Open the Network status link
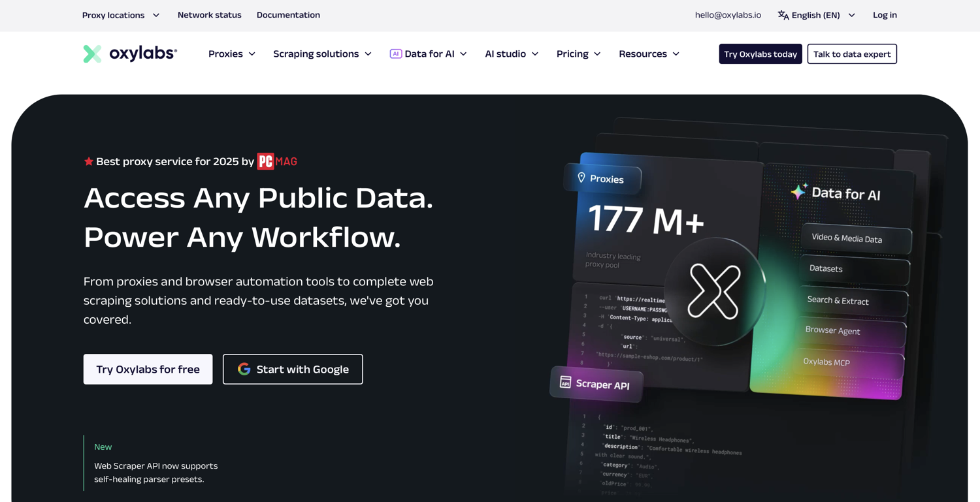This screenshot has width=980, height=502. (209, 15)
